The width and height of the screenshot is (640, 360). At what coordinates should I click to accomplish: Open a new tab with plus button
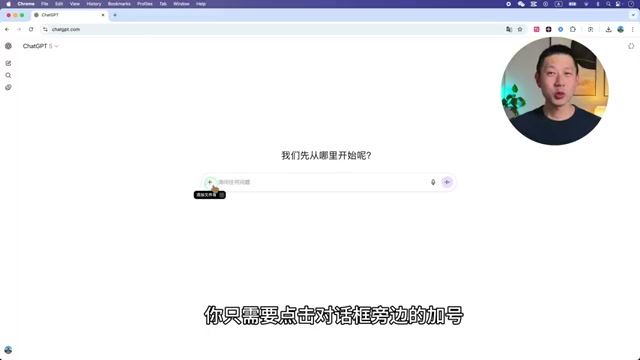coord(115,15)
